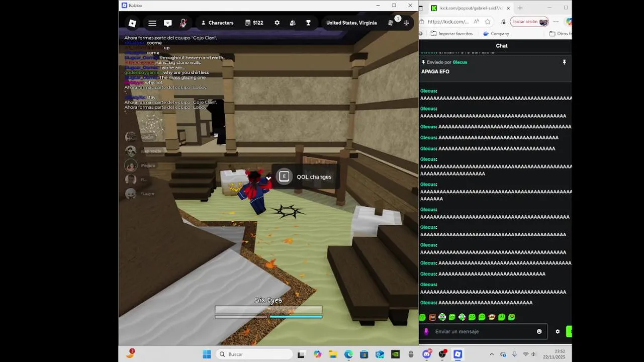The image size is (644, 362).
Task: Select the Meguro player avatar
Action: 131,165
